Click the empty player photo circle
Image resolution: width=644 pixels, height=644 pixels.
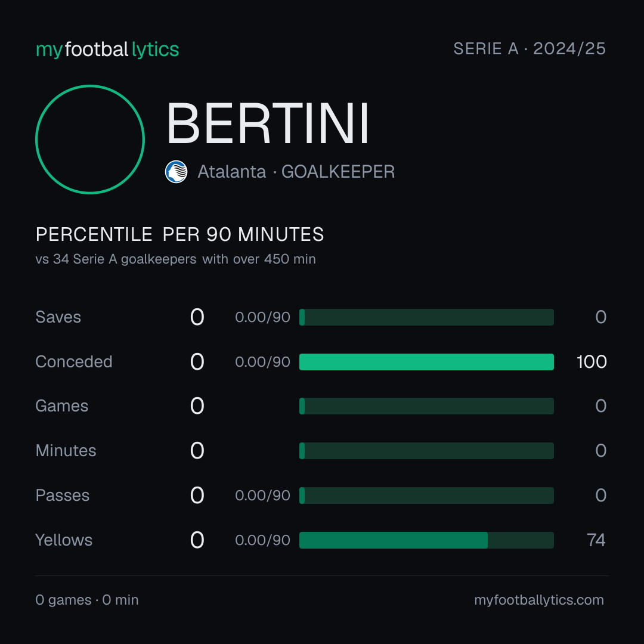pos(90,139)
